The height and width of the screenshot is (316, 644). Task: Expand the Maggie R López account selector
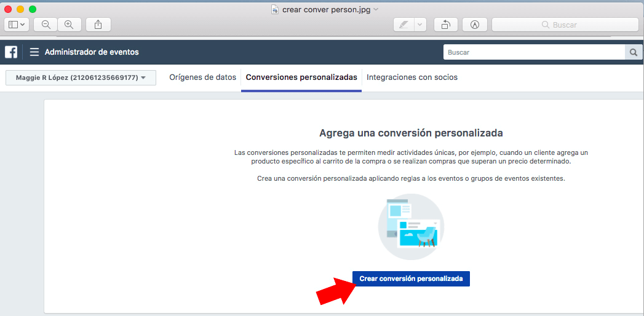(81, 77)
